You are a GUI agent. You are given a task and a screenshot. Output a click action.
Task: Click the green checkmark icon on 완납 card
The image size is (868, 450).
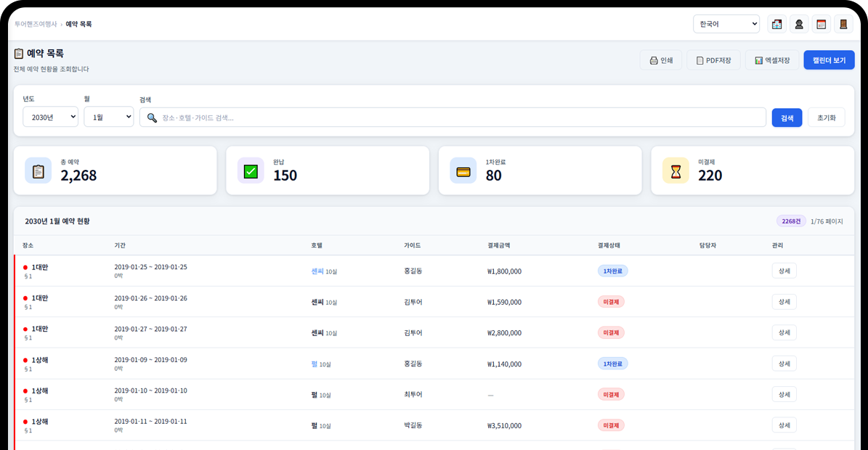point(251,171)
